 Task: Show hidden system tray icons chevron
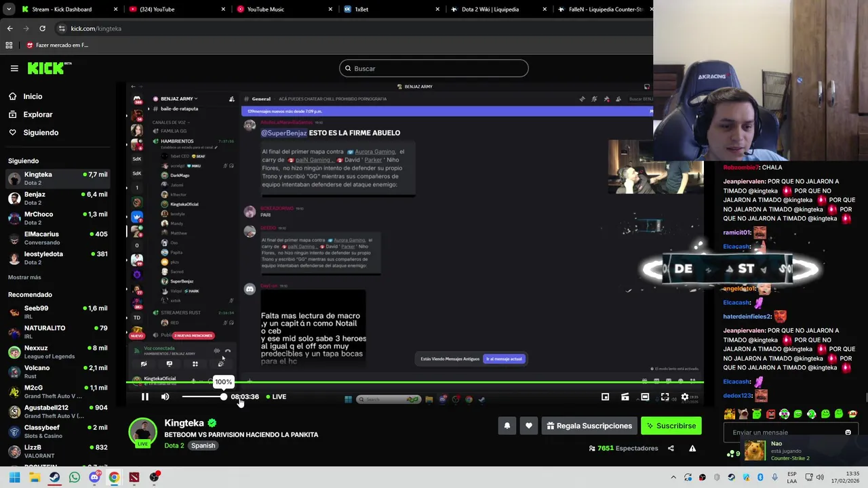point(673,477)
